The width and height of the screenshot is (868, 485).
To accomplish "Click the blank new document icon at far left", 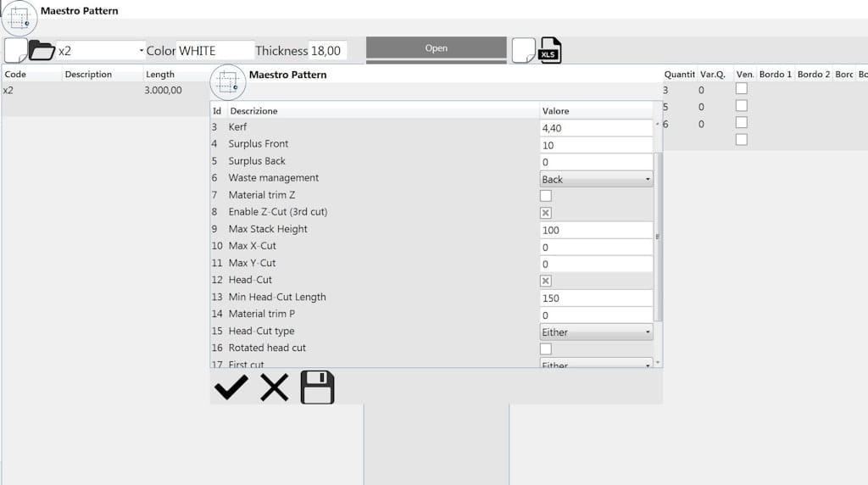I will click(15, 51).
